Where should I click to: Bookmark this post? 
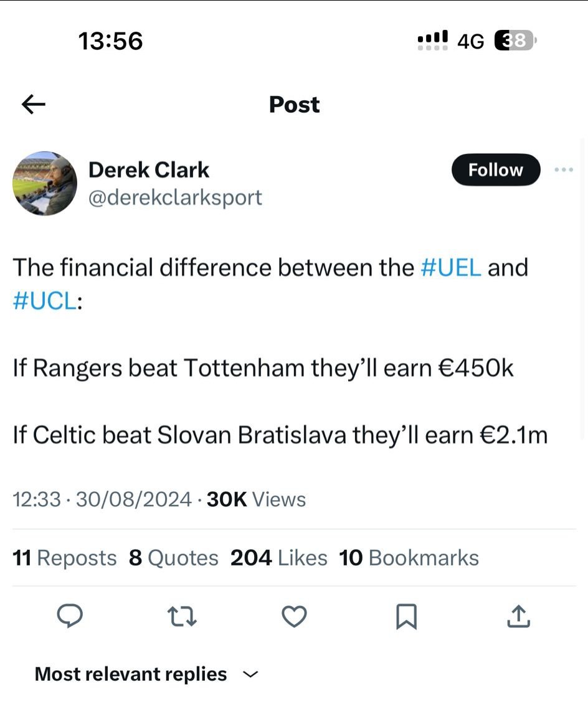tap(406, 617)
